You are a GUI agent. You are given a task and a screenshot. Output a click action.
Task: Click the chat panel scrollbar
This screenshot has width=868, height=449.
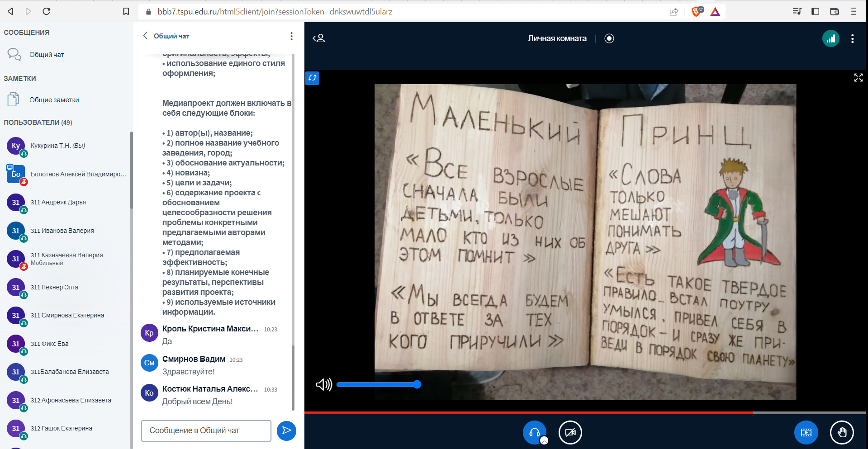point(293,378)
